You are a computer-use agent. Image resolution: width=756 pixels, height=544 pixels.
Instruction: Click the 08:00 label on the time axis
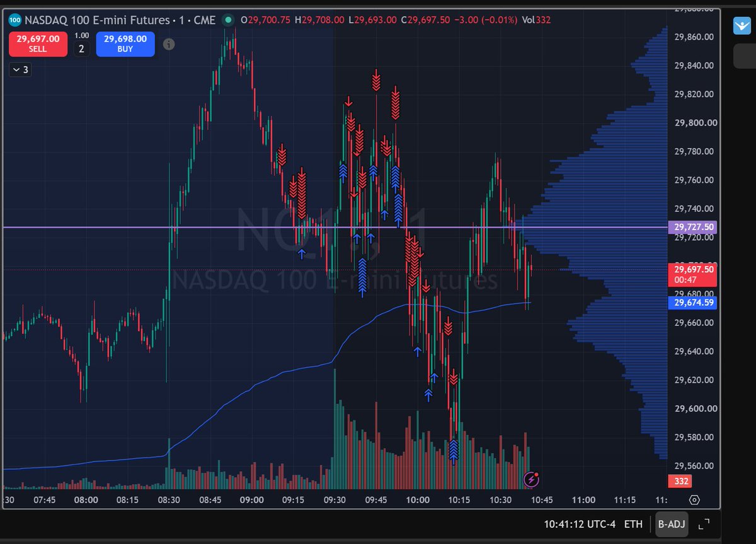pyautogui.click(x=86, y=500)
